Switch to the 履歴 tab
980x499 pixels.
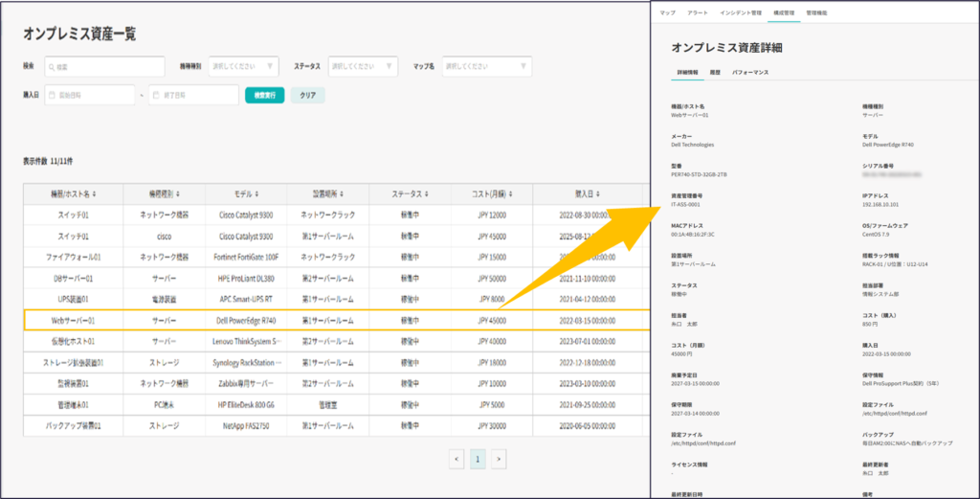point(715,73)
